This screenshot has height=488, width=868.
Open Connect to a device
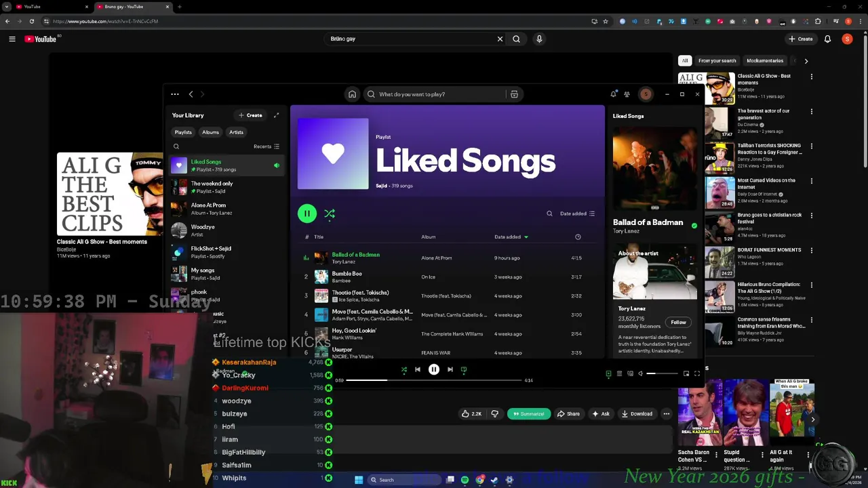pos(630,373)
